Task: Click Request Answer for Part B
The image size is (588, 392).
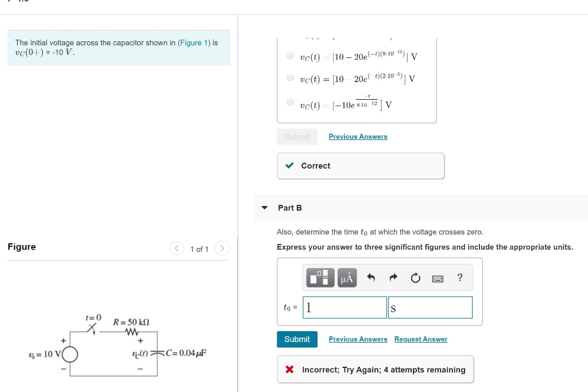Action: (x=420, y=339)
